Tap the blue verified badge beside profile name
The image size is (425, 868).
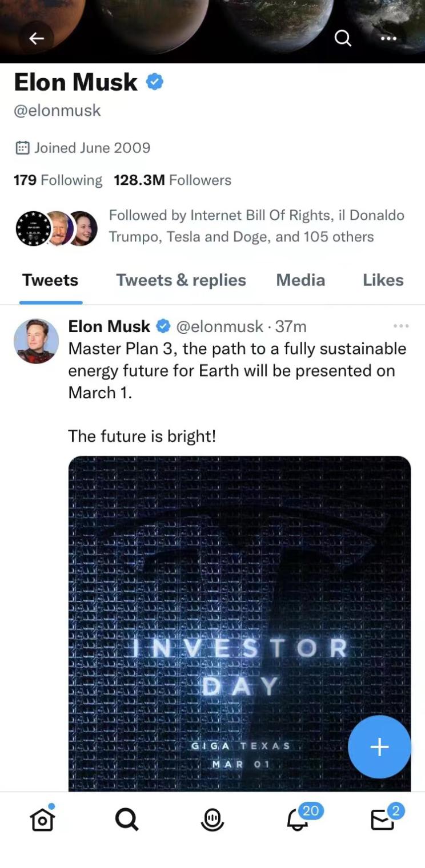(x=155, y=82)
